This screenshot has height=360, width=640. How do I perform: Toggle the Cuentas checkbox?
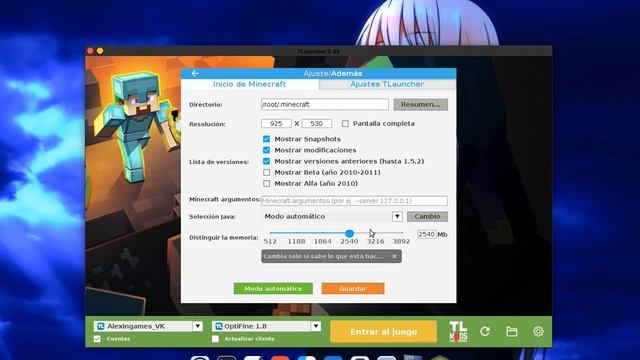[97, 339]
